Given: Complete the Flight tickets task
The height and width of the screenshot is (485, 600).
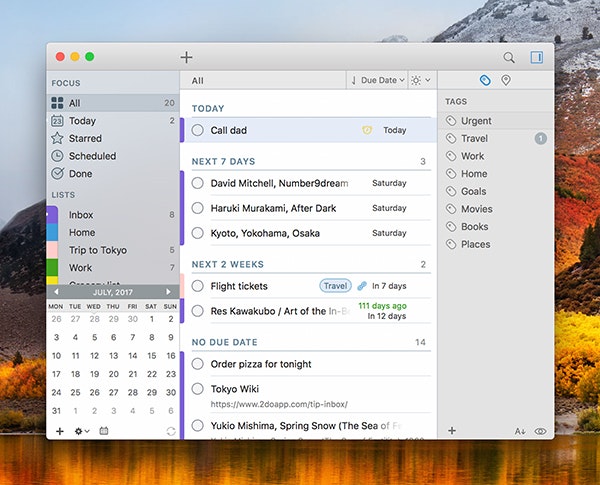Looking at the screenshot, I should [x=197, y=286].
